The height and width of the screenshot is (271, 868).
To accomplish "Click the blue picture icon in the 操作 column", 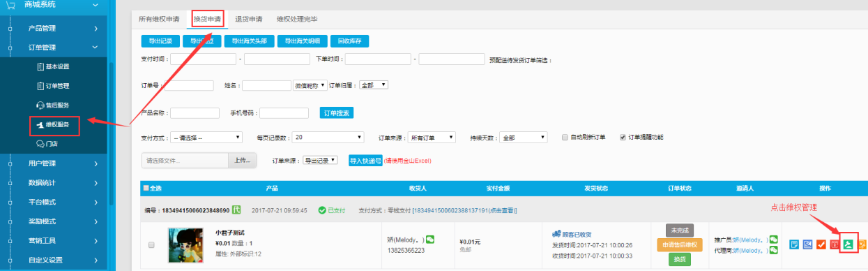I will (807, 244).
